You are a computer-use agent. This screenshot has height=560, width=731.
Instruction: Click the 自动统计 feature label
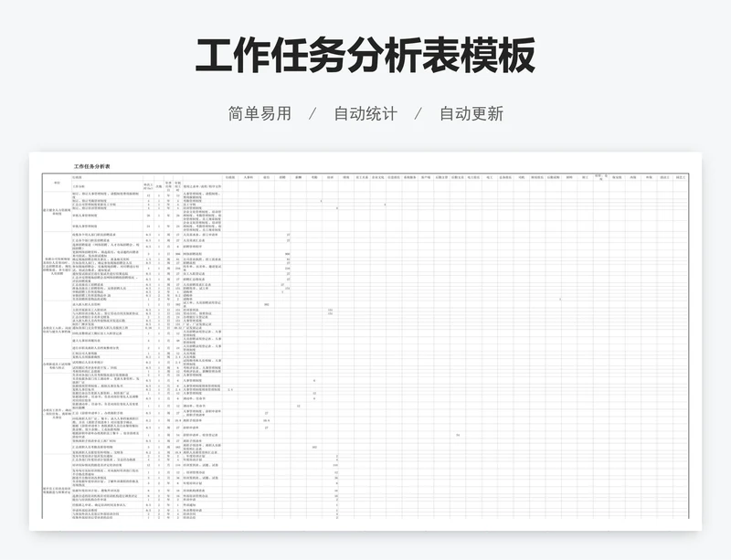[x=365, y=113]
